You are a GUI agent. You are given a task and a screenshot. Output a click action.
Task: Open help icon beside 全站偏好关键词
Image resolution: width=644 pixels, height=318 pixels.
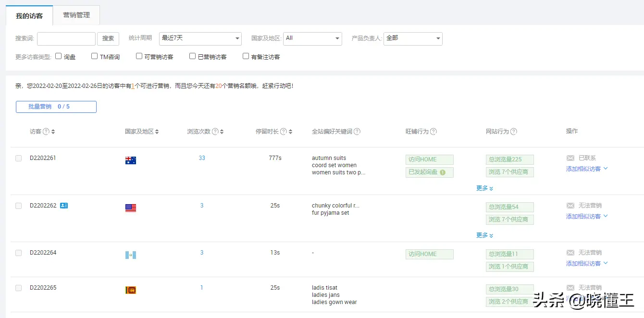pyautogui.click(x=357, y=132)
